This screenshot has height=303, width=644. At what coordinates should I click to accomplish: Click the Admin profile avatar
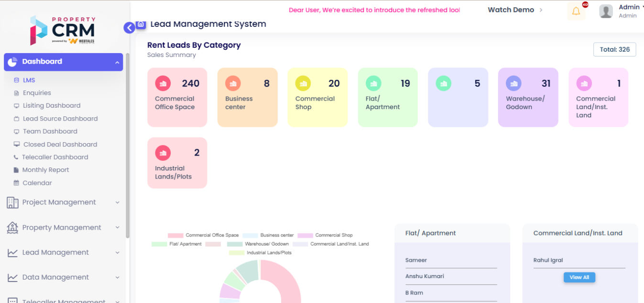(606, 11)
